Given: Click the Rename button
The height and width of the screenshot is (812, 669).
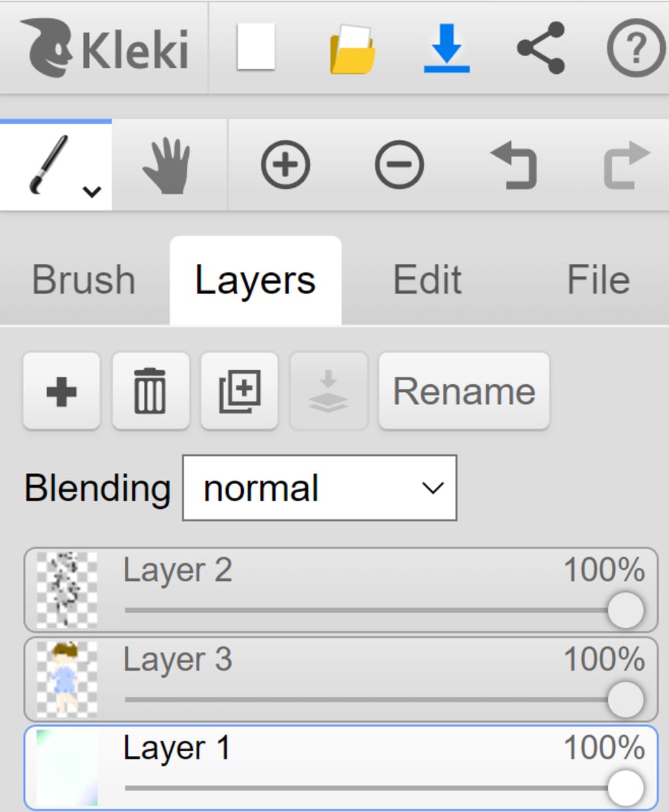Looking at the screenshot, I should (464, 391).
